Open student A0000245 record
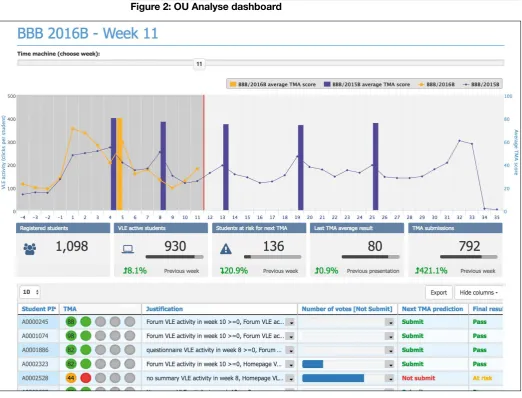 tap(35, 322)
